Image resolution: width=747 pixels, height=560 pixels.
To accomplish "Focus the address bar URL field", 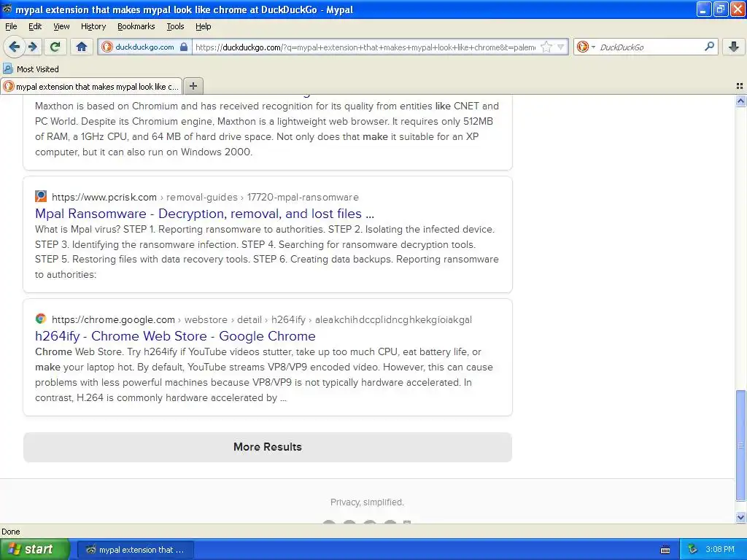I will [x=365, y=47].
